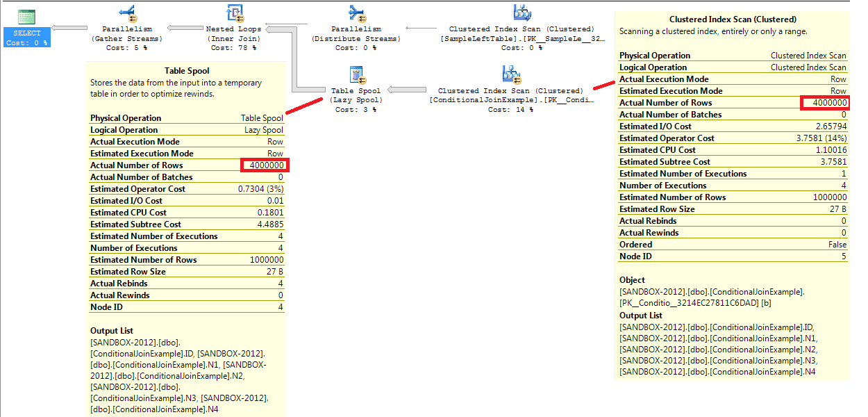Image resolution: width=868 pixels, height=417 pixels.
Task: Click the Parallelism Distribute Streams operator icon
Action: pos(356,13)
